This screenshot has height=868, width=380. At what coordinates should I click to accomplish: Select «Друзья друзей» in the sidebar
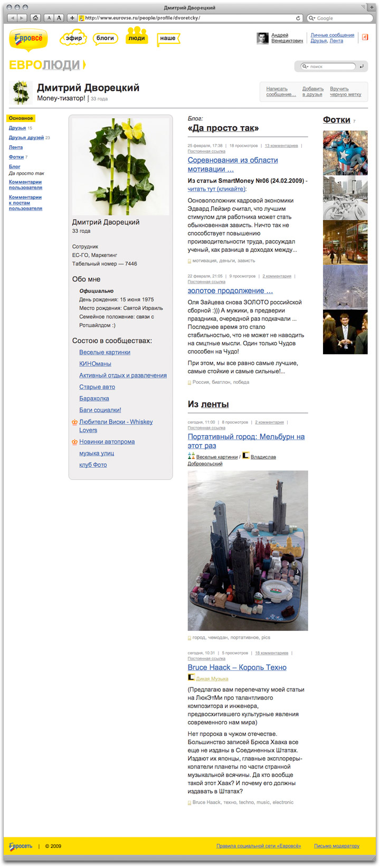point(26,138)
